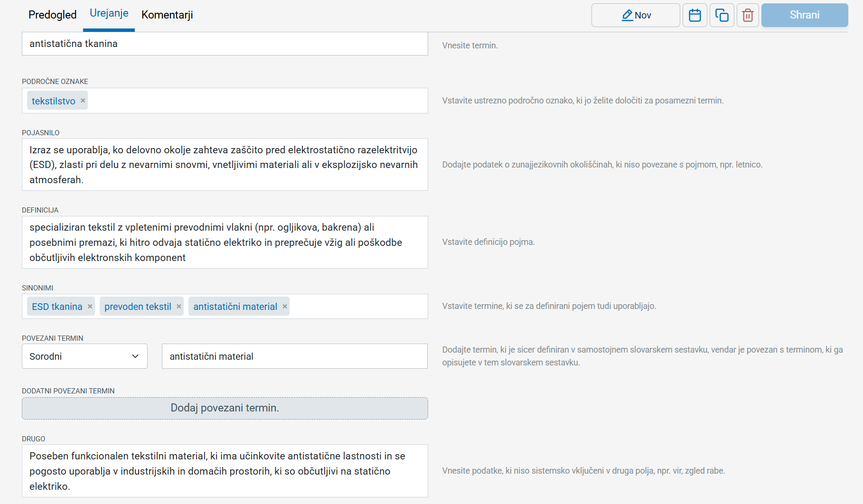Click the calendar icon in the toolbar
Screen dimensions: 863x504
pos(694,15)
